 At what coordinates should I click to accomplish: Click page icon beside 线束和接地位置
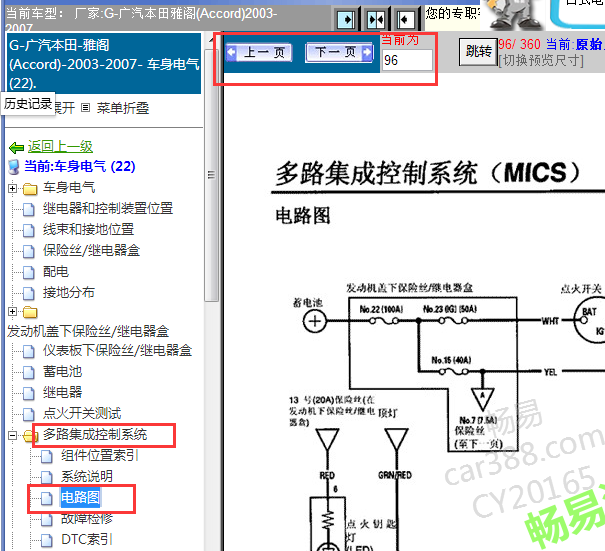pos(29,230)
